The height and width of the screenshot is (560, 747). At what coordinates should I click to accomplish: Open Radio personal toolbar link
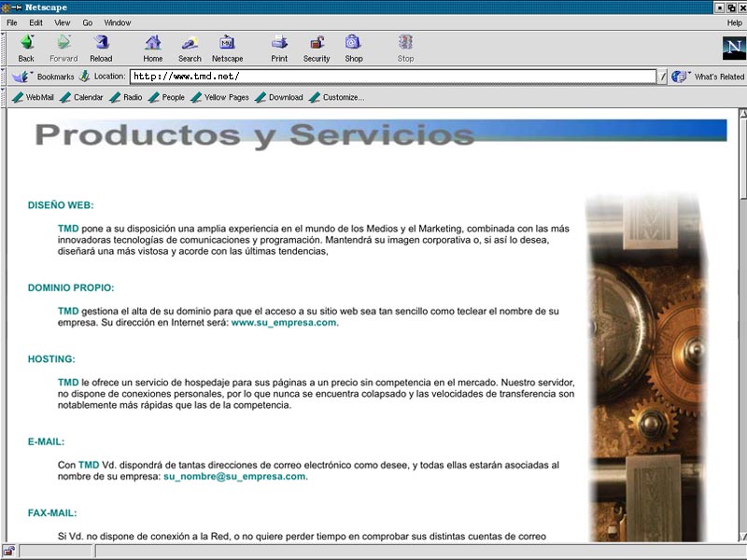126,97
